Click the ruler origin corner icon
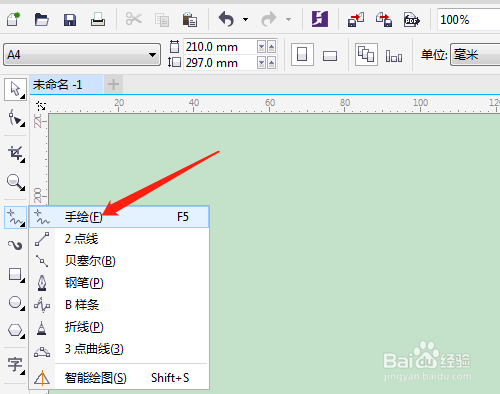 coord(41,106)
